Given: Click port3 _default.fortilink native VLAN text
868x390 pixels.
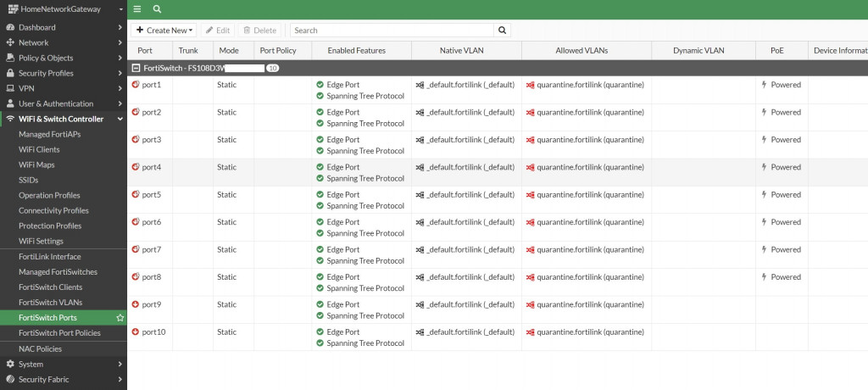Looking at the screenshot, I should tap(470, 140).
